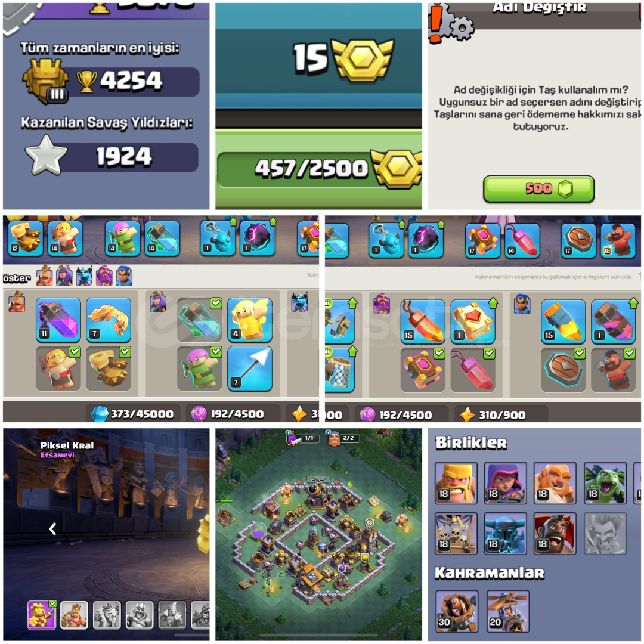Viewport: 644px width, 644px height.
Task: Select the locked greyed-out troop icon
Action: pos(605,534)
